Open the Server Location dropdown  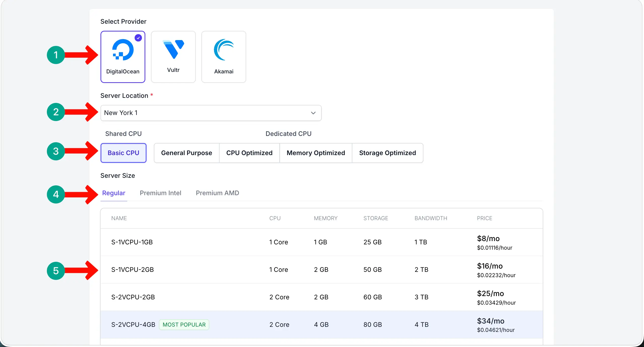click(211, 113)
